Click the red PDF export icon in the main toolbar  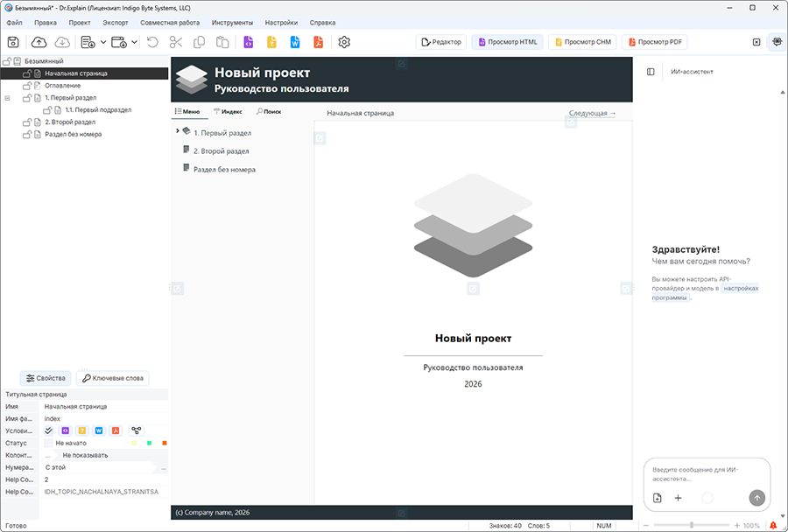point(318,42)
